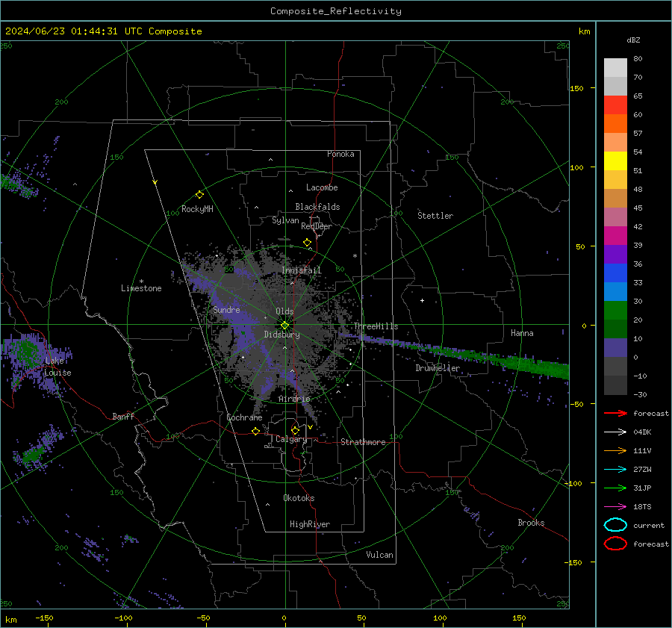The width and height of the screenshot is (672, 628).
Task: Select yellow diamond marker near RedDeer
Action: 307,243
